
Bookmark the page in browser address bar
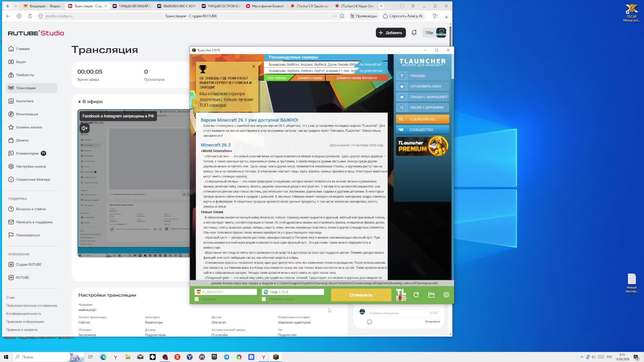[342, 16]
